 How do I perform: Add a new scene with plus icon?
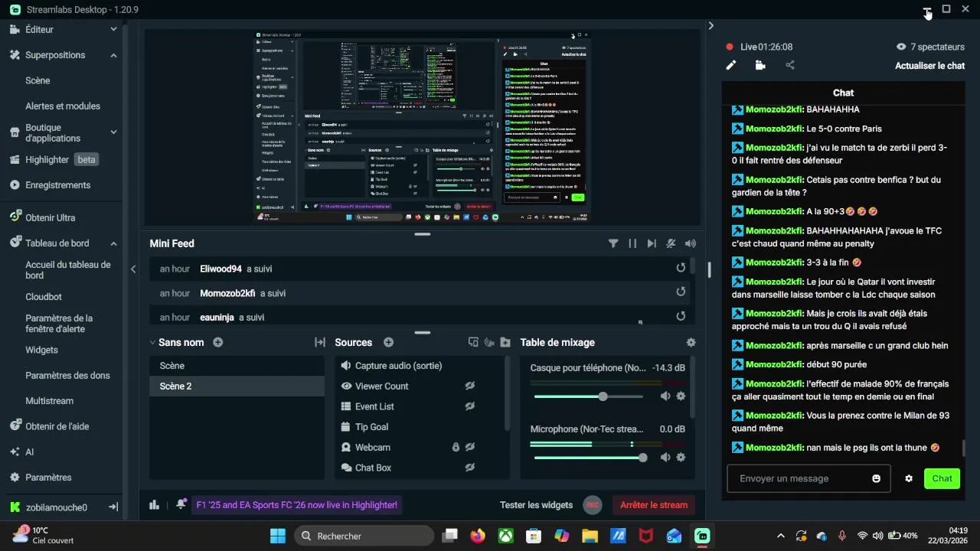[218, 342]
